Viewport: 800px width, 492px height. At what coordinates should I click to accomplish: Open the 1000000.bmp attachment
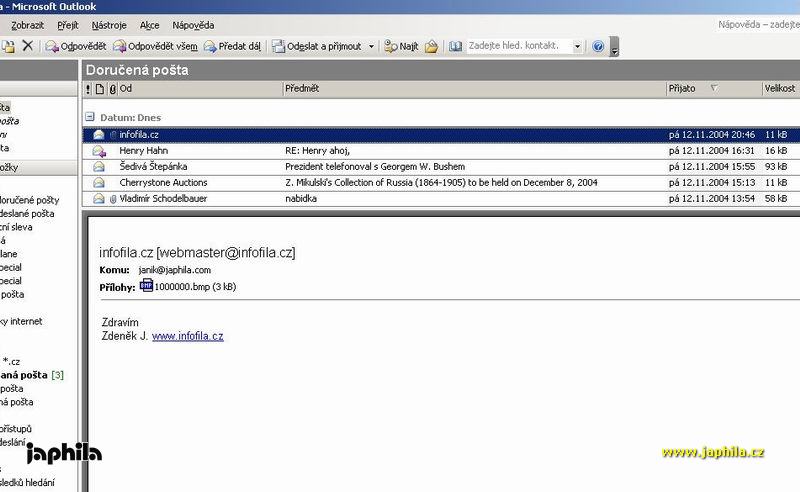click(x=188, y=286)
